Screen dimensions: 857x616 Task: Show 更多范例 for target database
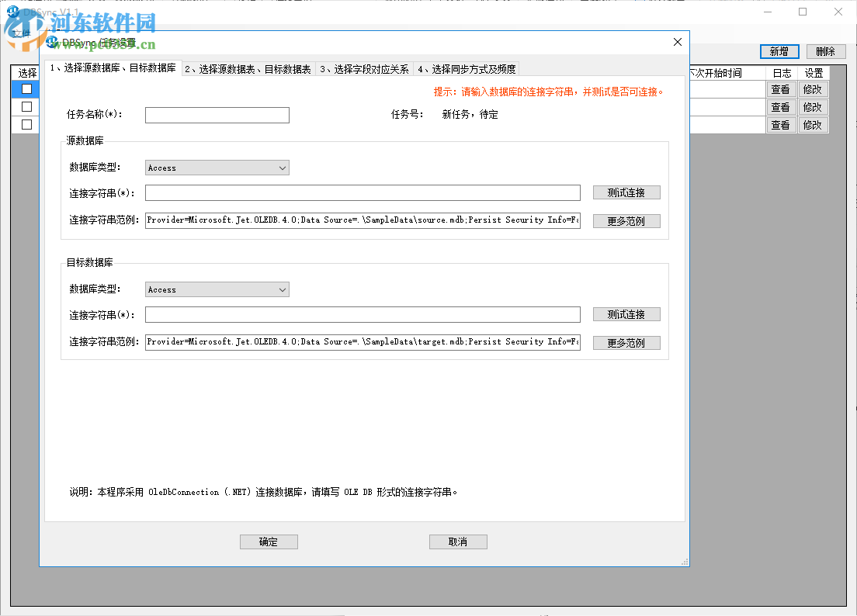coord(626,343)
